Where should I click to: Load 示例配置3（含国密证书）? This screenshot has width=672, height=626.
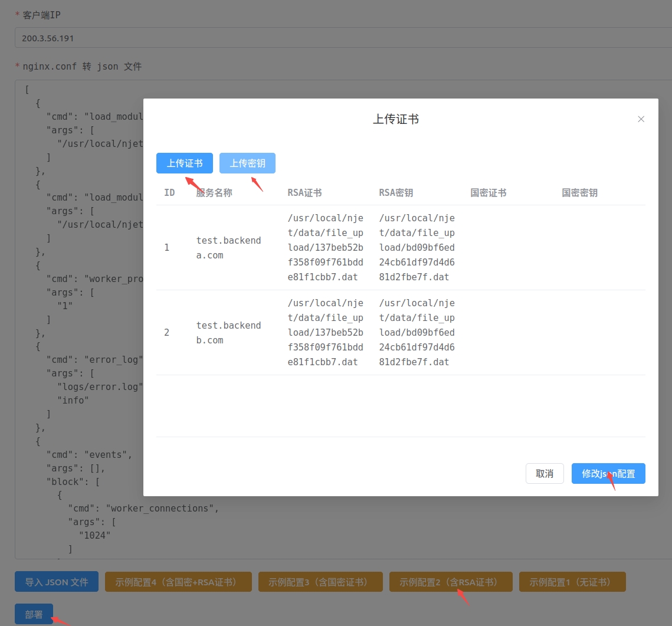(320, 582)
